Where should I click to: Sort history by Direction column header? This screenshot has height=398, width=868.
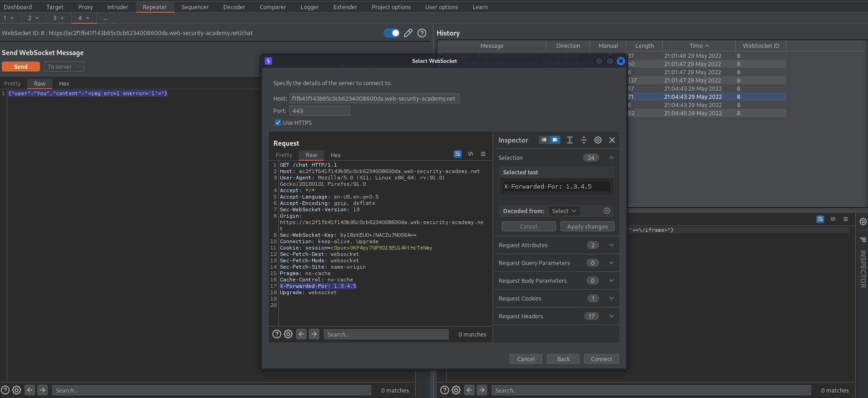(x=568, y=46)
